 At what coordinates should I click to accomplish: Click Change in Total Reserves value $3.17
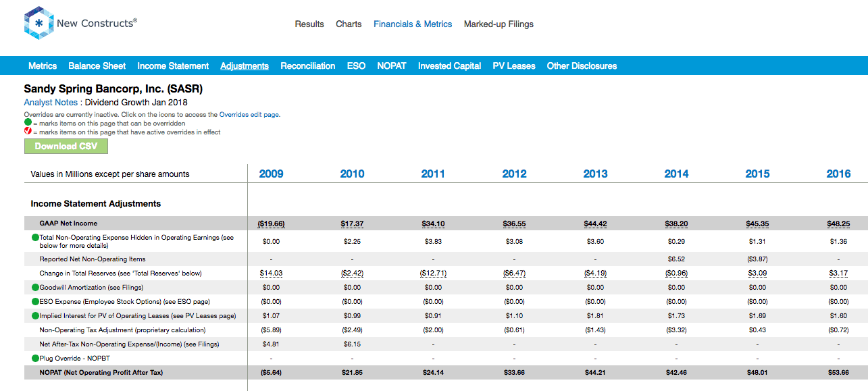(x=838, y=273)
